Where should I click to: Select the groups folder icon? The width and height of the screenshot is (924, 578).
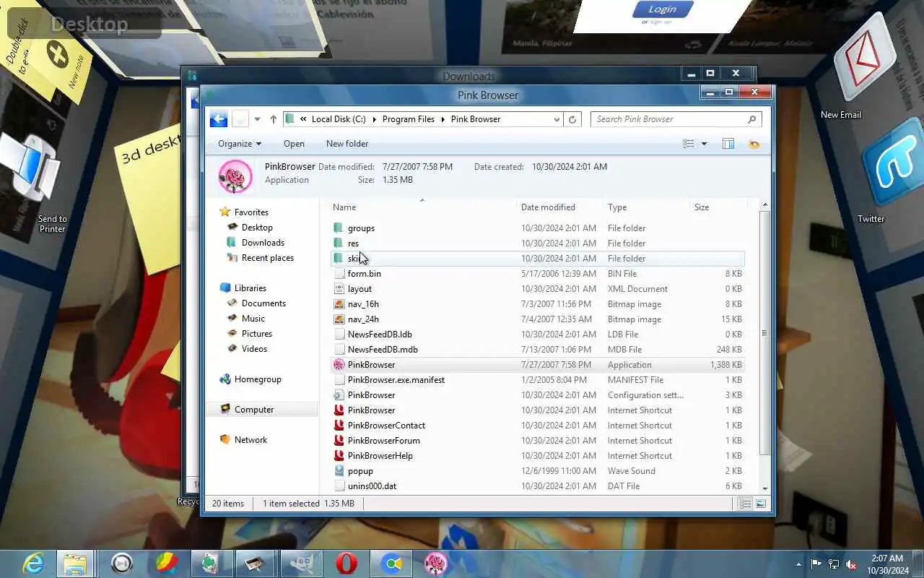coord(339,228)
